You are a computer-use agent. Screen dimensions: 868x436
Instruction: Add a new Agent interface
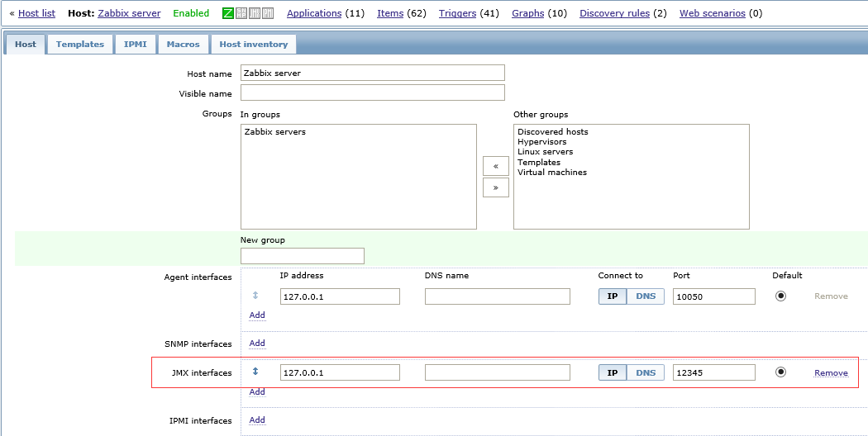click(257, 315)
